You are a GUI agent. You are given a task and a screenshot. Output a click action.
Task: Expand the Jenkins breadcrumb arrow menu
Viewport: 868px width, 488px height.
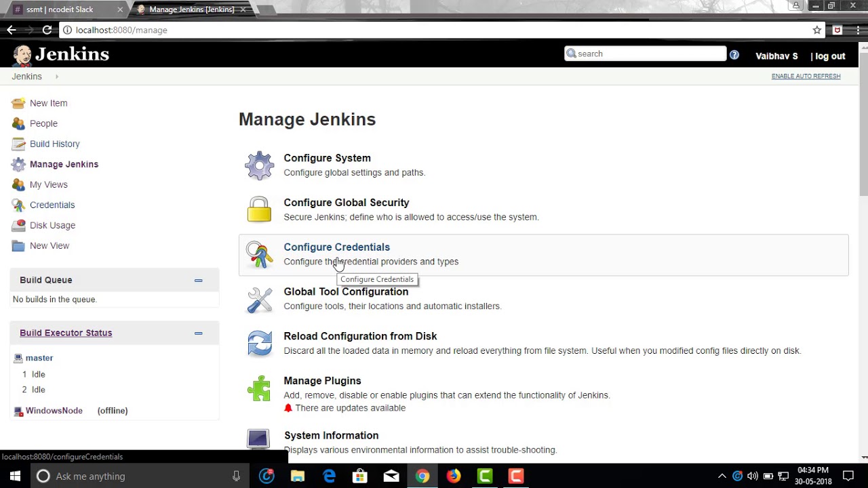point(56,77)
